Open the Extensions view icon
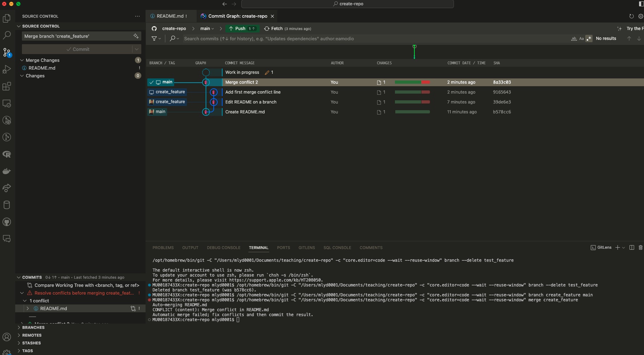This screenshot has width=644, height=355. click(7, 87)
